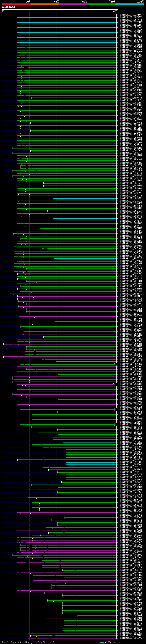The image size is (146, 644).
Task: Open hit UniRef100_B9N7I9
Action: pyautogui.click(x=131, y=35)
